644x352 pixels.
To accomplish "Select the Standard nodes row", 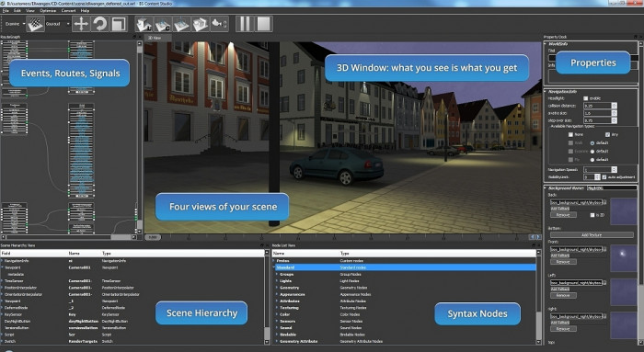I will tap(405, 267).
